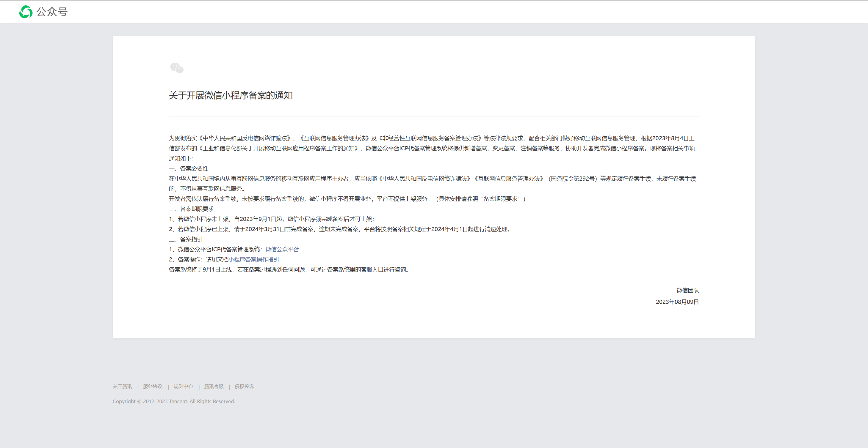Open the 小程序备案操作指引 document link
The height and width of the screenshot is (448, 868).
253,260
